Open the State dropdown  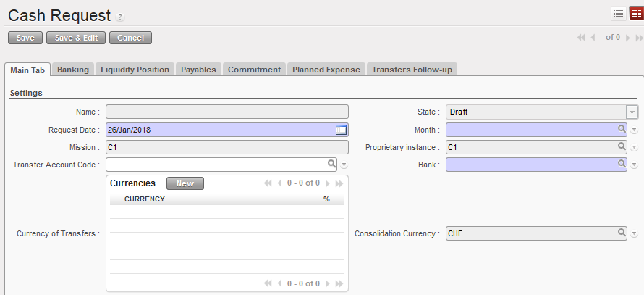[632, 112]
